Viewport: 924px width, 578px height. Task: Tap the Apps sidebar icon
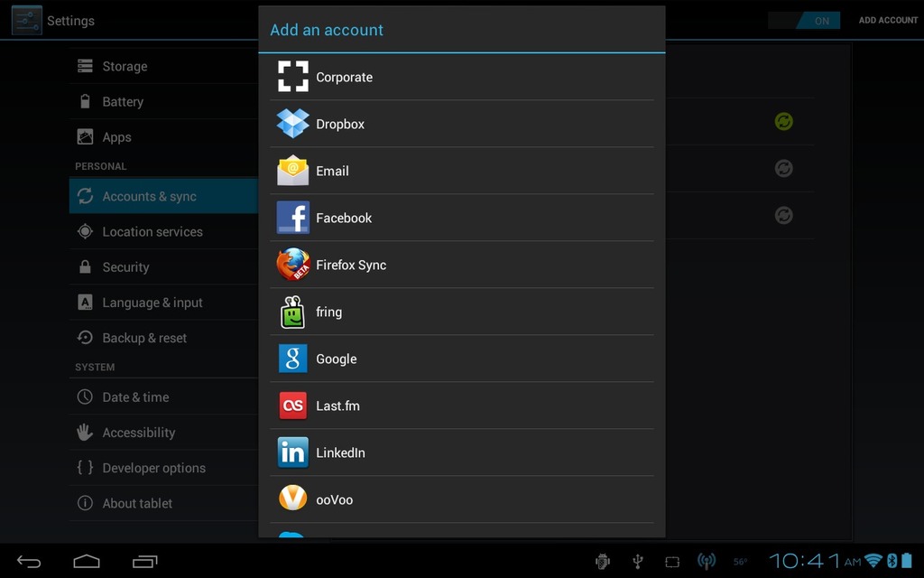[85, 137]
